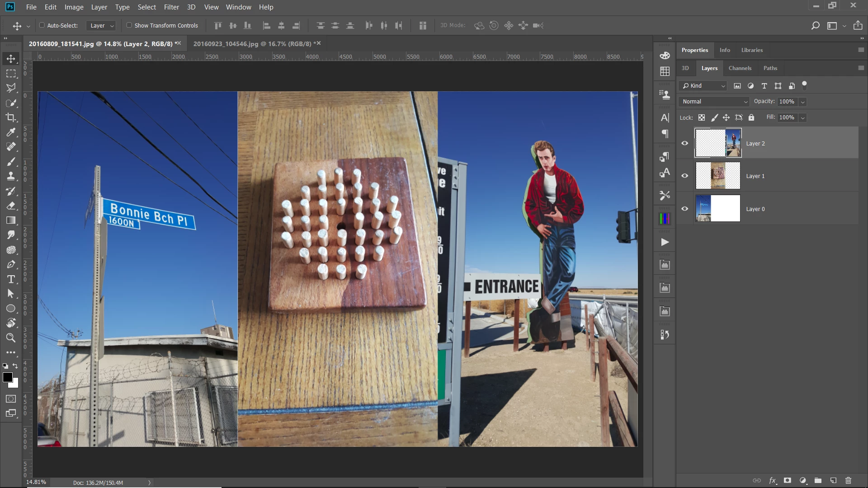Open the Kind filter dropdown

(703, 86)
